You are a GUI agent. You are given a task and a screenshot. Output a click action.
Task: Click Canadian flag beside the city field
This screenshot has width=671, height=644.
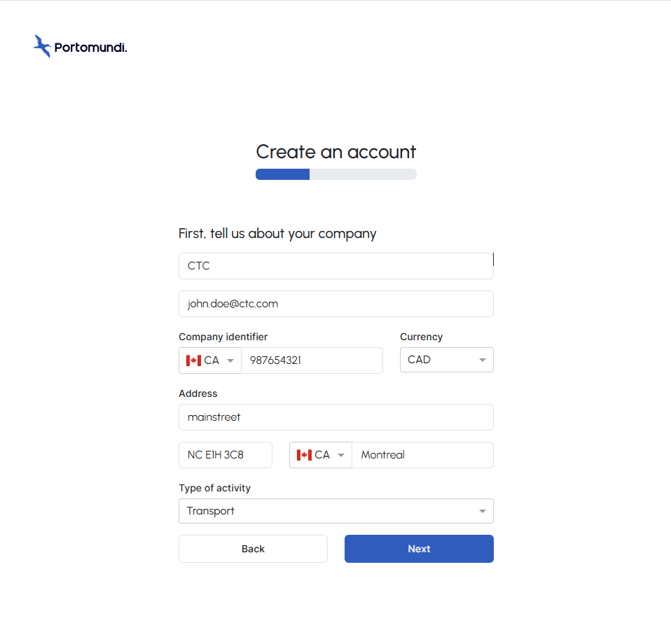click(x=304, y=455)
